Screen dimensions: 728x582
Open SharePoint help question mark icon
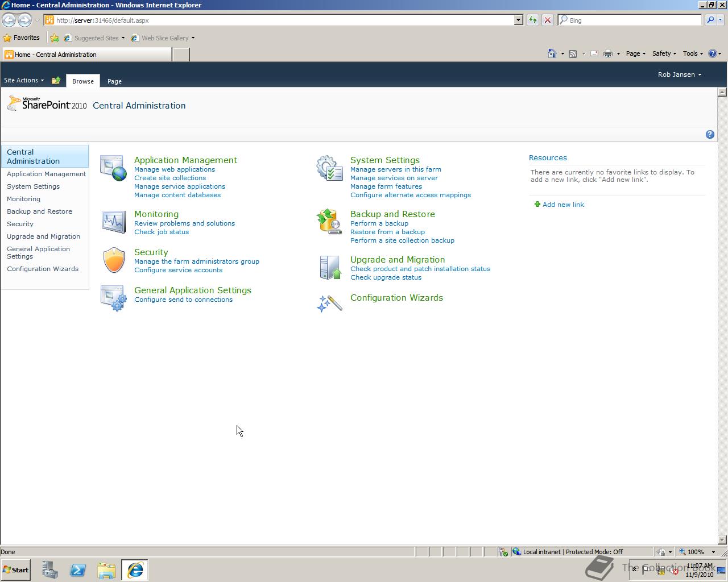pos(710,135)
